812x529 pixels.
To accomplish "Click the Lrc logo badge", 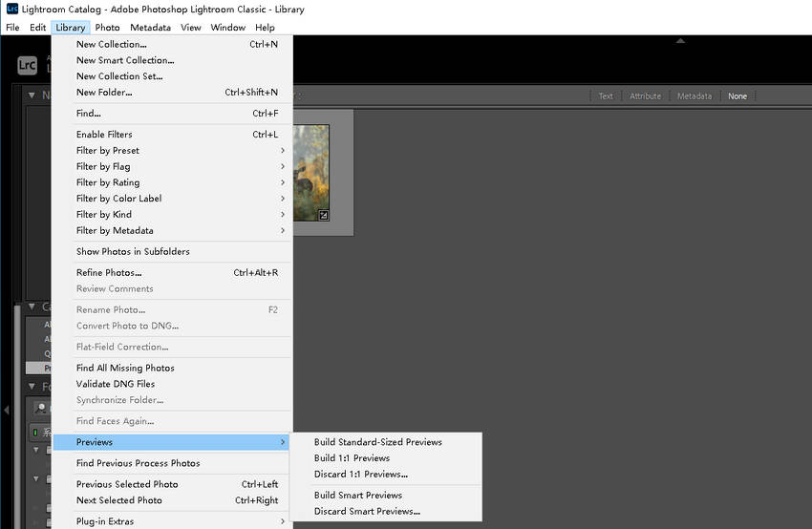I will [x=27, y=65].
